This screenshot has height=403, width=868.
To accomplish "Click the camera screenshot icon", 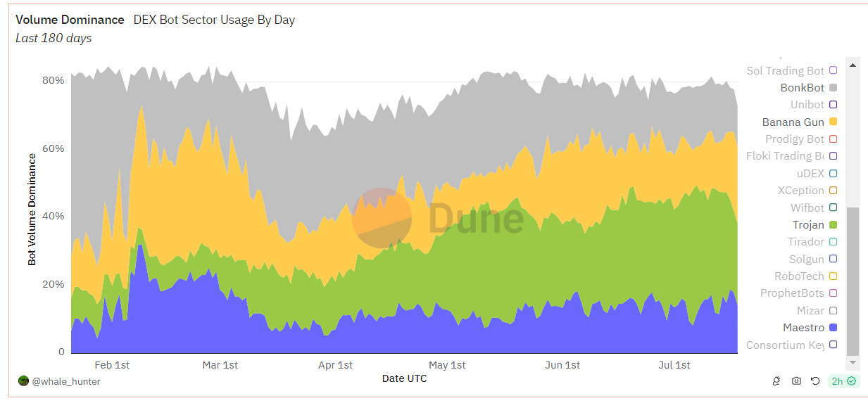I will click(796, 380).
